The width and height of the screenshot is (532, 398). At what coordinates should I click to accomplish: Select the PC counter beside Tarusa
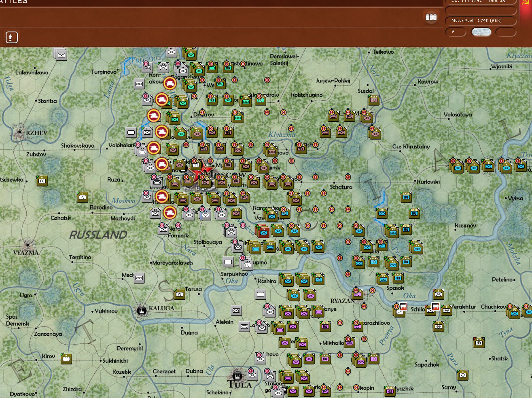(180, 294)
